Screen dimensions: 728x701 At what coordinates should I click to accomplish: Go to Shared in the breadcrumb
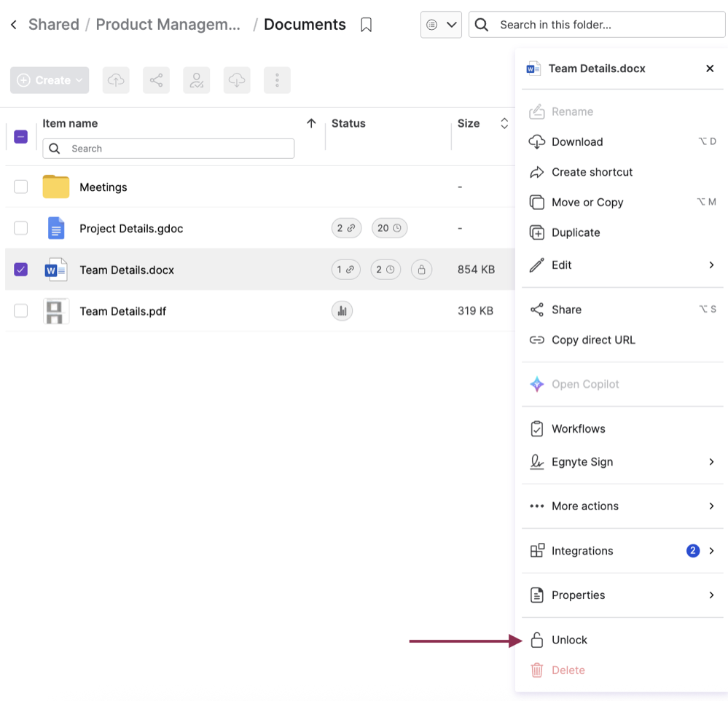click(x=54, y=25)
